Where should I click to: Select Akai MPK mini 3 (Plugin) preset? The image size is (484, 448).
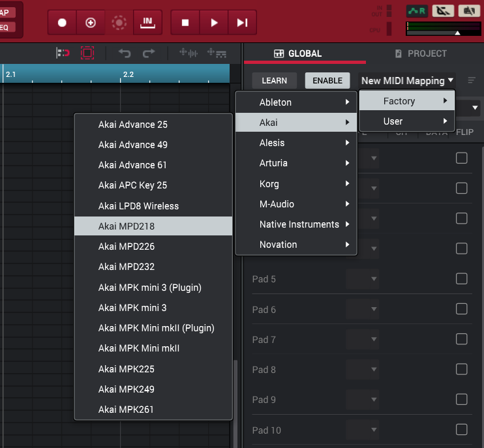[x=153, y=288]
